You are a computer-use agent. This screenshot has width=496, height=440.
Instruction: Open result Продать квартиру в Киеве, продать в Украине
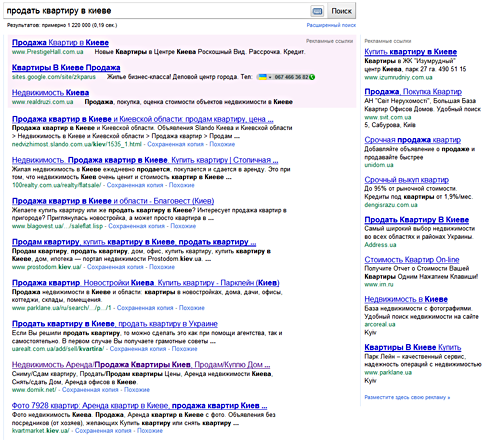[115, 324]
